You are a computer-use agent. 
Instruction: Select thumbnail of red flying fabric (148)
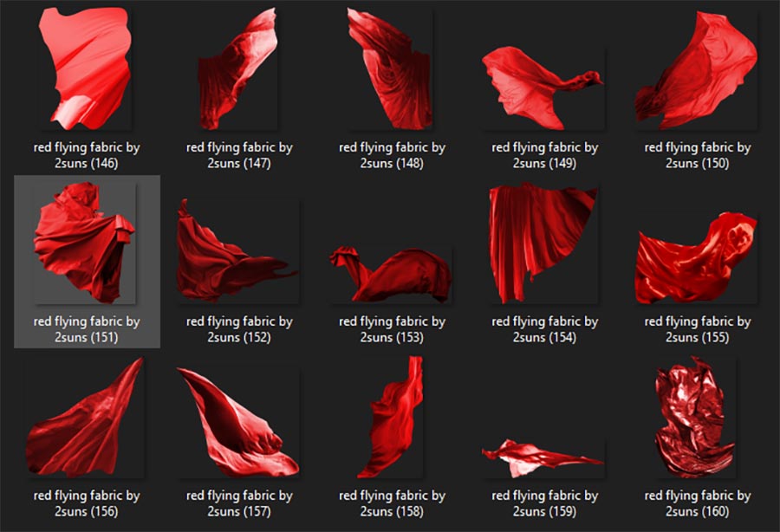[390, 68]
